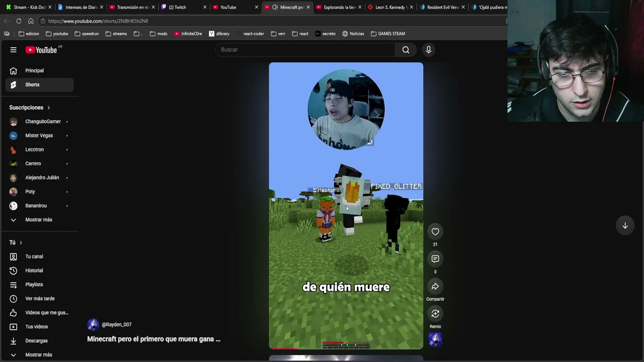Open Descargas
The height and width of the screenshot is (362, 644).
click(39, 341)
